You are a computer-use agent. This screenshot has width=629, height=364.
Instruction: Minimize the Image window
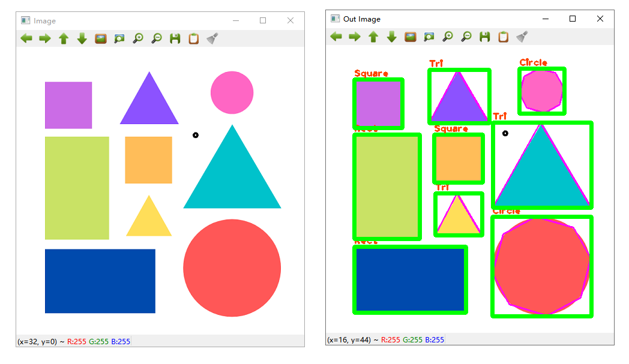pos(236,20)
